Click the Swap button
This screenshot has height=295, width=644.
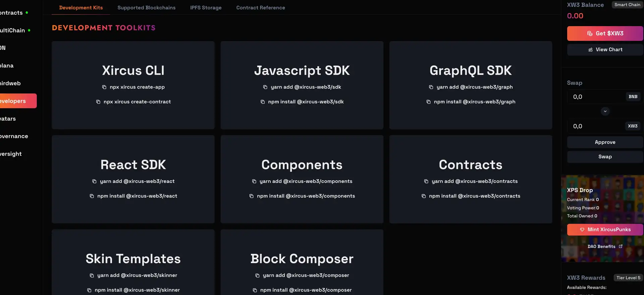[605, 157]
